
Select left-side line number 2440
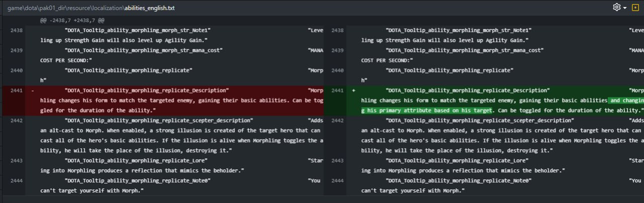[16, 70]
